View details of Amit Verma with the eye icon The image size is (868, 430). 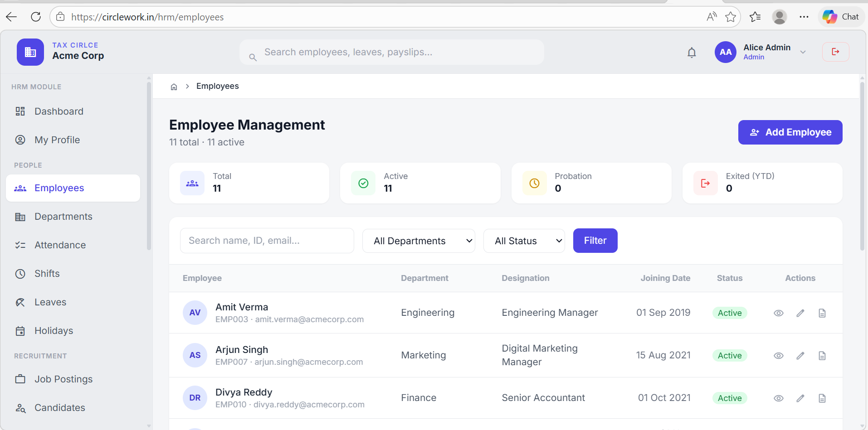(x=779, y=313)
